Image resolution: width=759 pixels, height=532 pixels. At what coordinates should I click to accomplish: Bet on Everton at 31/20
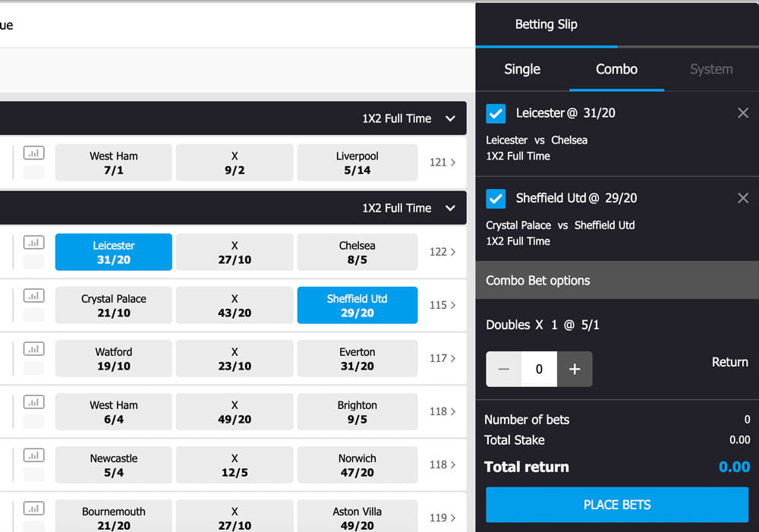pos(357,359)
